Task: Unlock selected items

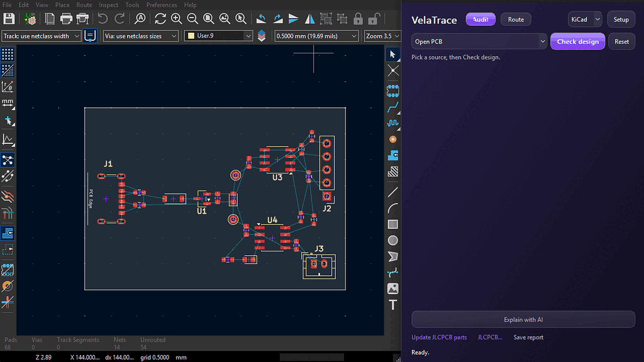Action: 374,19
